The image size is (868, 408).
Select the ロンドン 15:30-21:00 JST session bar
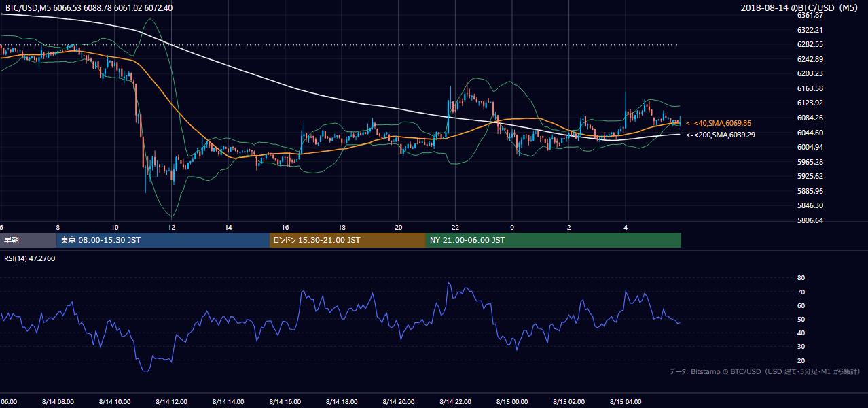tap(348, 240)
